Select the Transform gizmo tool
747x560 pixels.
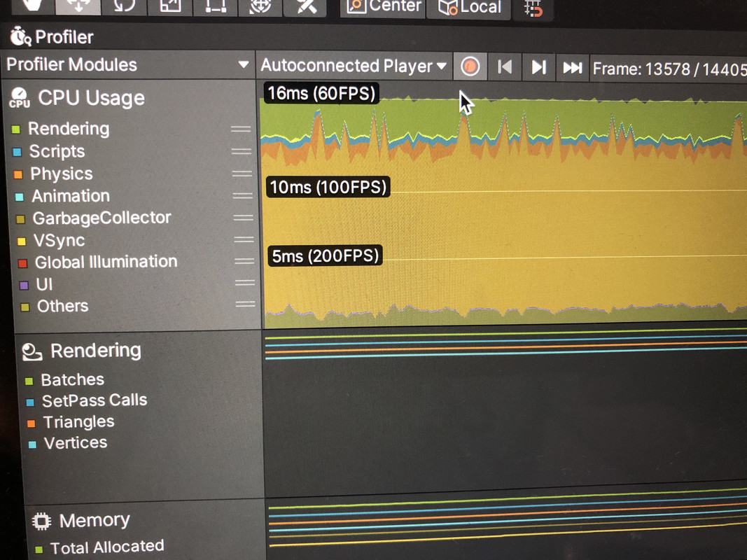(260, 6)
